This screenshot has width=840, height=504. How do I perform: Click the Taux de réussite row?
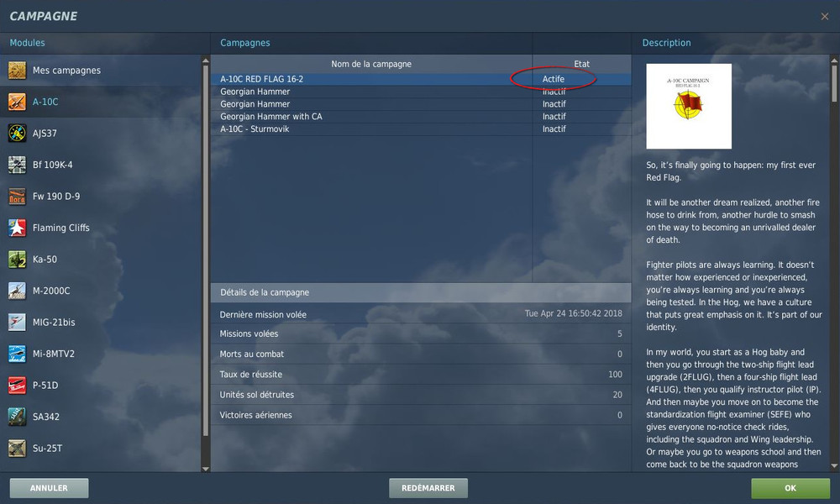(x=421, y=375)
